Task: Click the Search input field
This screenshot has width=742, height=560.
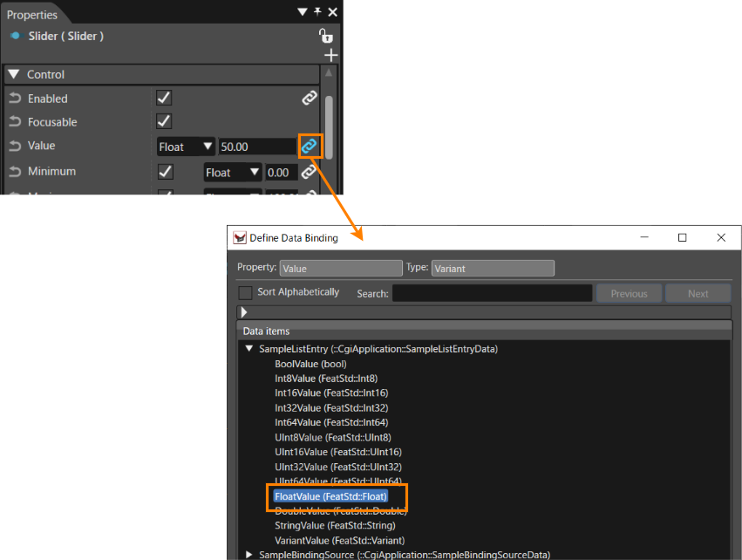Action: coord(492,293)
